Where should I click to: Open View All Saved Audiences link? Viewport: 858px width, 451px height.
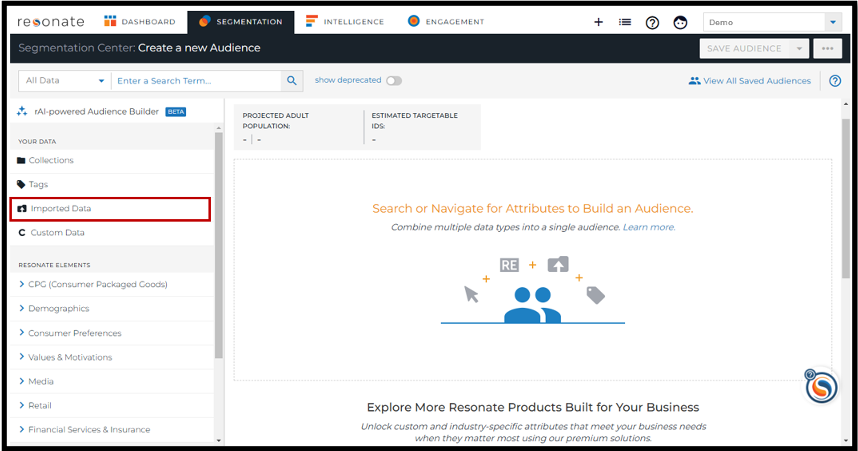tap(750, 80)
